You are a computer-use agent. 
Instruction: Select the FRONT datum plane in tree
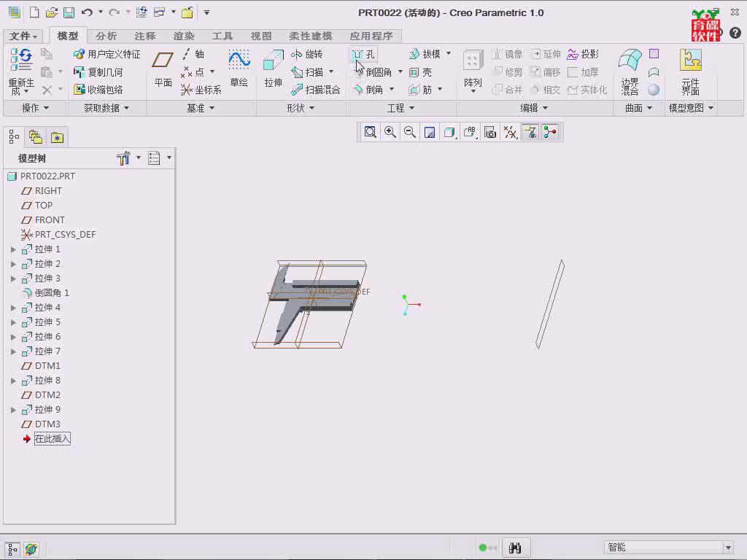point(43,220)
